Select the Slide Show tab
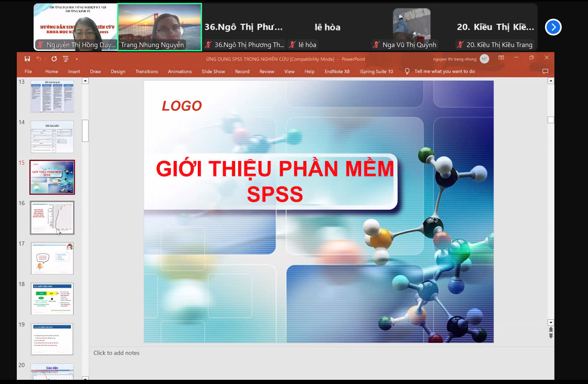The image size is (588, 384). [x=213, y=71]
